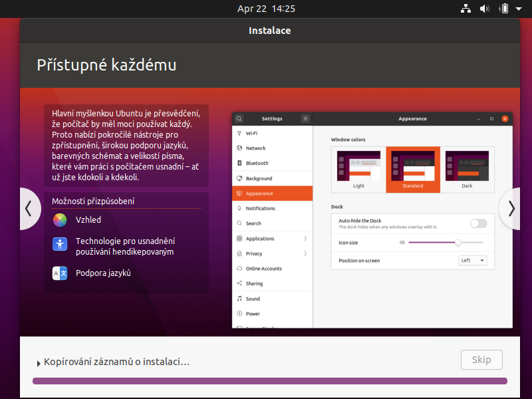Open the clock showing Apr 22 14:25
The image size is (532, 399).
267,9
